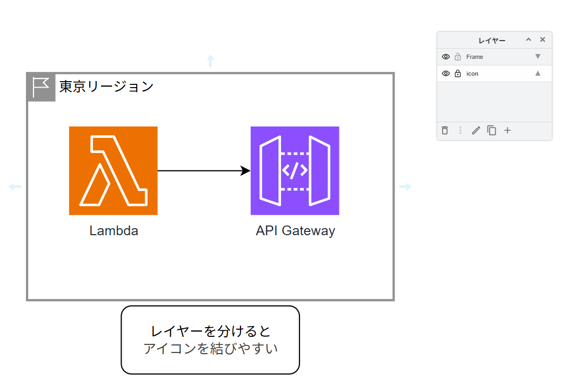Select the arrow connecting Lambda to API Gateway
The image size is (561, 392).
point(203,171)
